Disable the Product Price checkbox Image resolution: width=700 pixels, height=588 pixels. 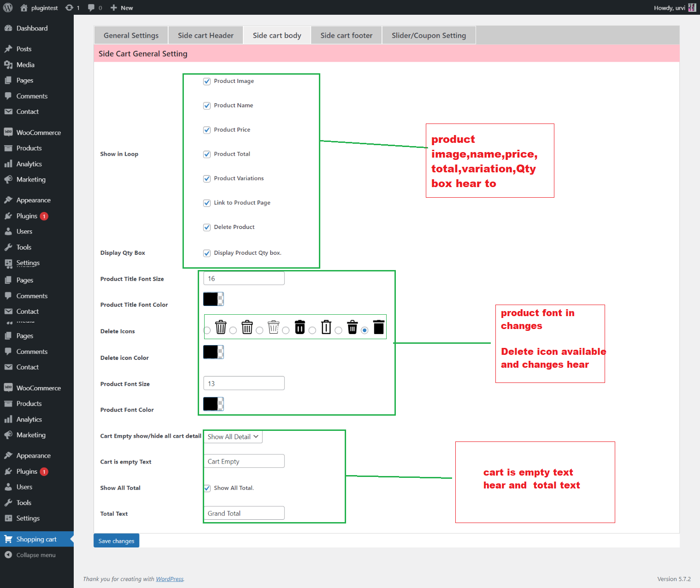pyautogui.click(x=207, y=130)
